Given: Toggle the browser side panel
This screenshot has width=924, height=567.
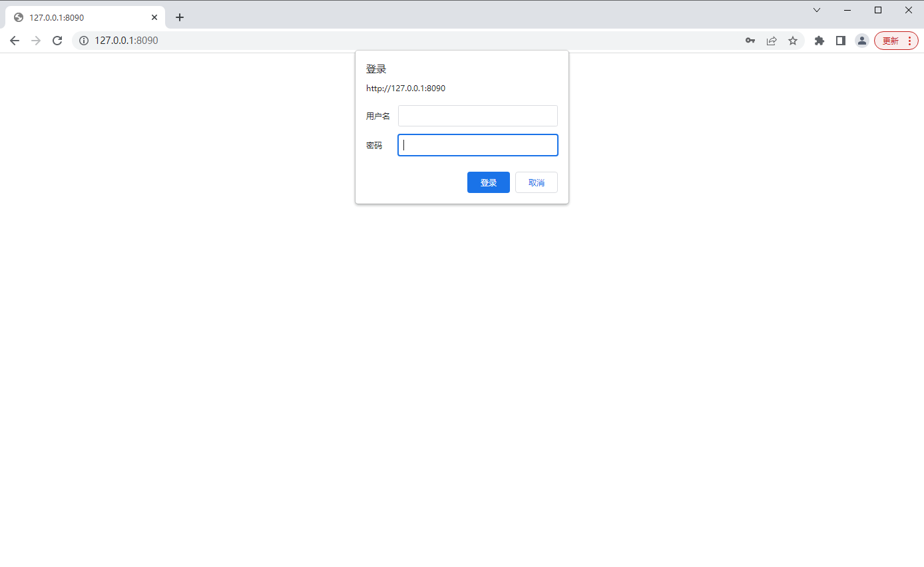Looking at the screenshot, I should [x=841, y=41].
